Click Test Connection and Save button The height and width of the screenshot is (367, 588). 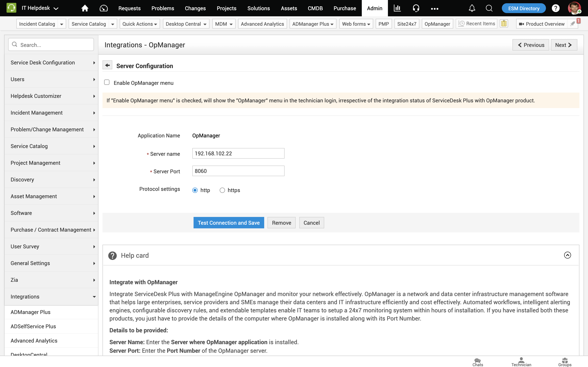point(228,223)
